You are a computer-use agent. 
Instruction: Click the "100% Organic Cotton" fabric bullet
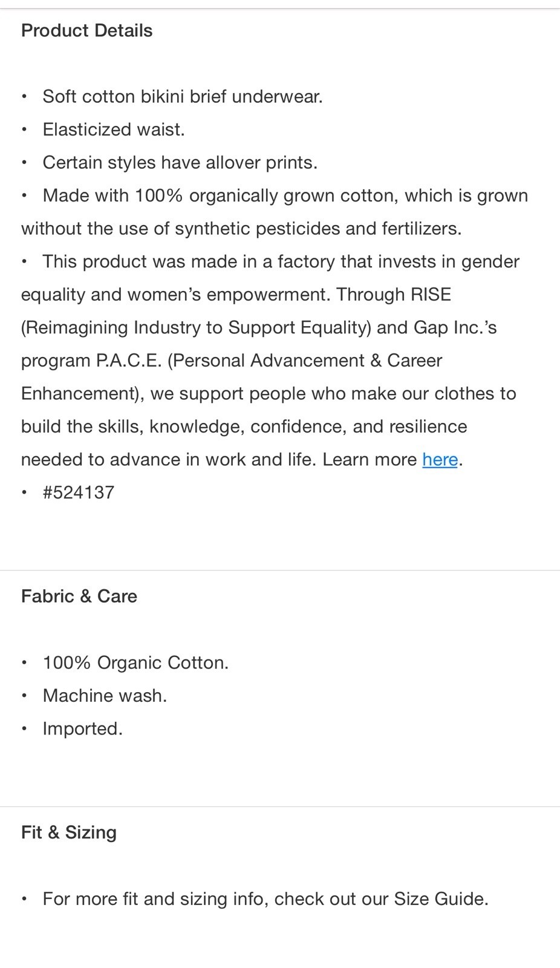click(135, 662)
